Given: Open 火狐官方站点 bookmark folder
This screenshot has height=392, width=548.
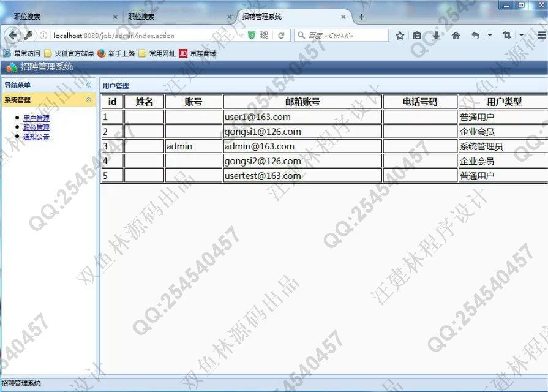Looking at the screenshot, I should tap(69, 53).
